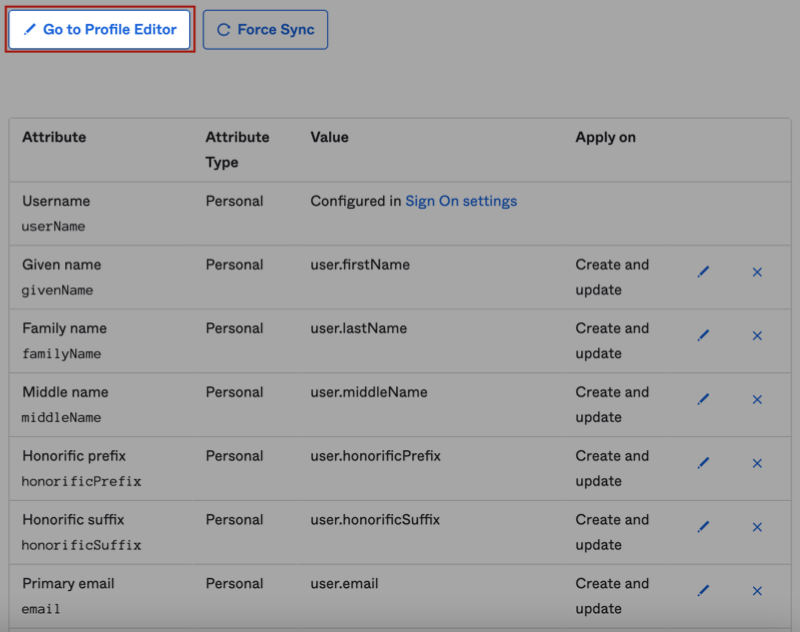Click the pencil icon in Go to Profile Editor
The height and width of the screenshot is (632, 800).
29,29
